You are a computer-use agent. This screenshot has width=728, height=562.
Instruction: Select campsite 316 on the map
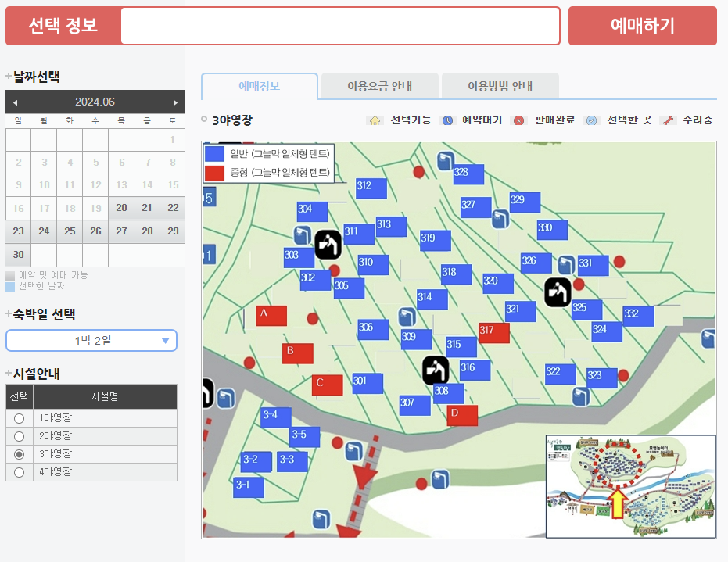pos(475,370)
